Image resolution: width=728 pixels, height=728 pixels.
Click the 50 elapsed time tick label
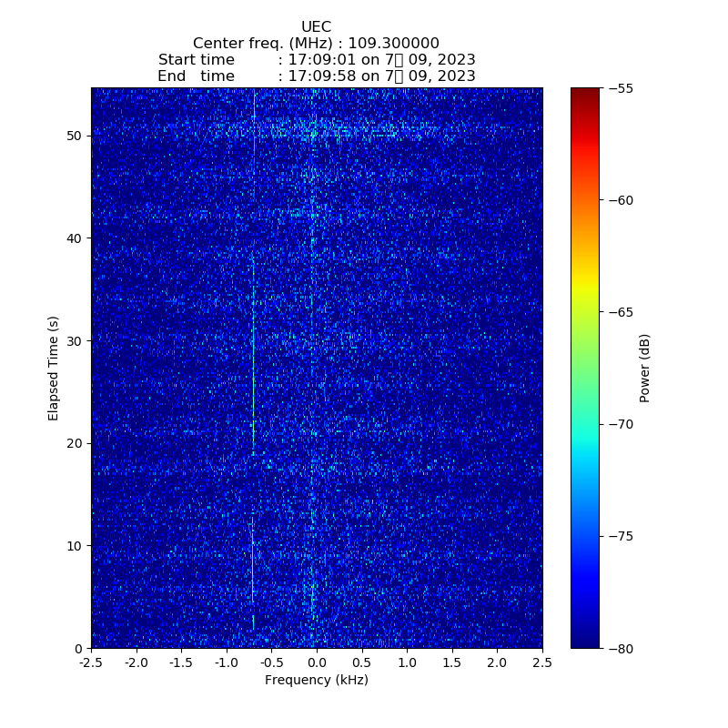pos(75,136)
